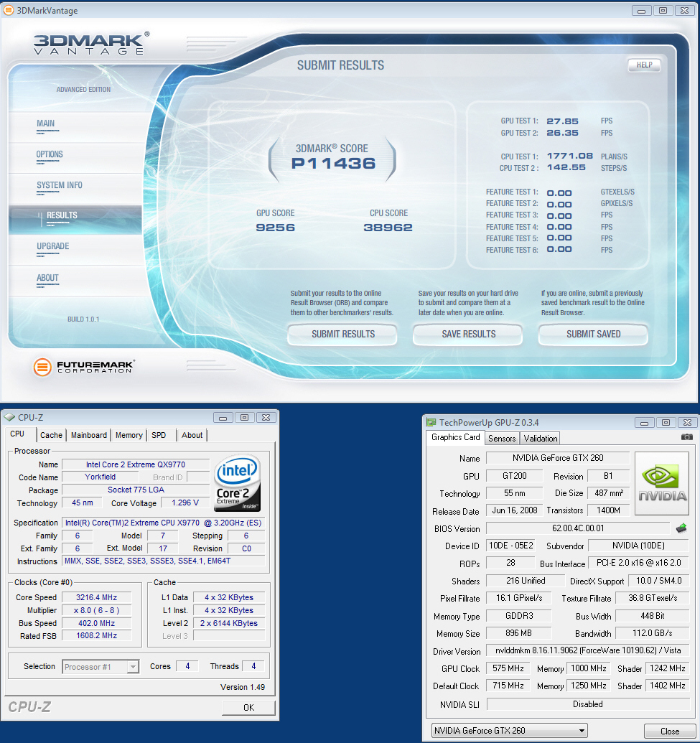Maximize the GPU-Z window
Screen dimensions: 700x743
point(666,423)
